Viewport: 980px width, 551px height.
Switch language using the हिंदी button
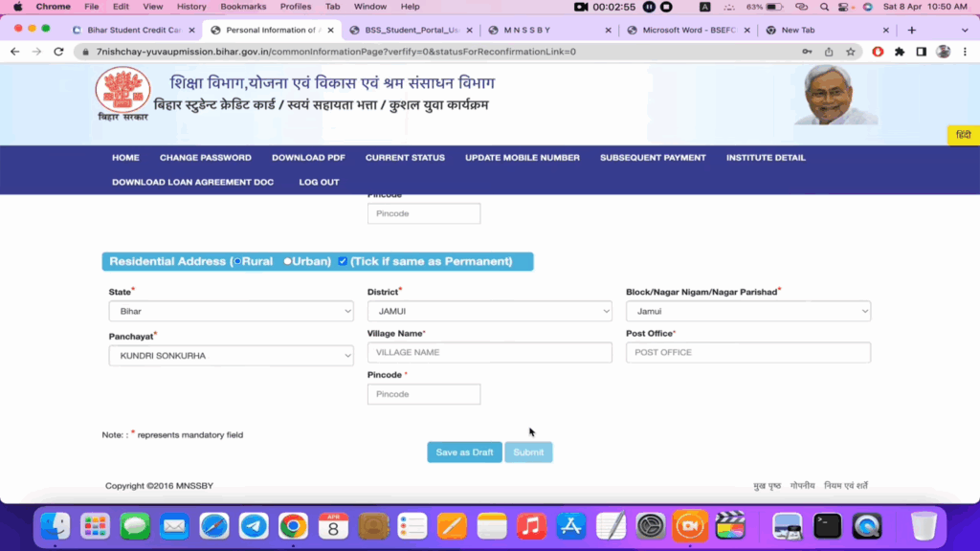963,135
